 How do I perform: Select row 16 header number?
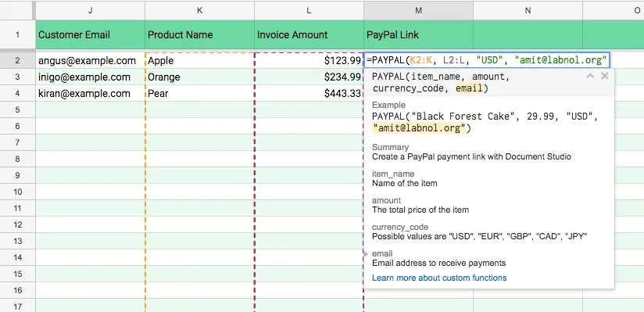(17, 290)
